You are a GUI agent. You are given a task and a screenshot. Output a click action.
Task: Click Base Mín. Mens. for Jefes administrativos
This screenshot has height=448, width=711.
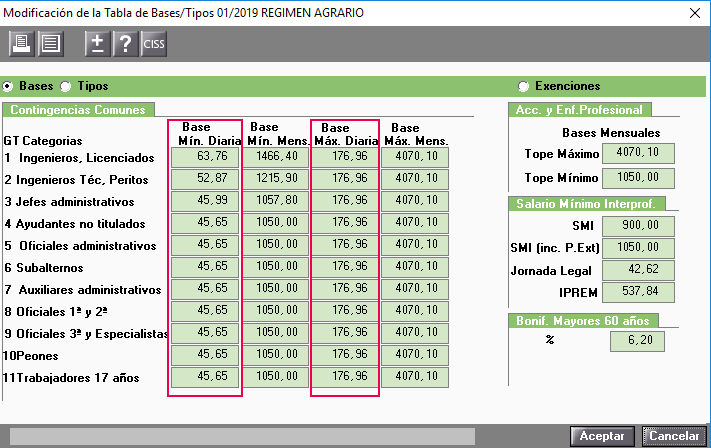coord(276,201)
